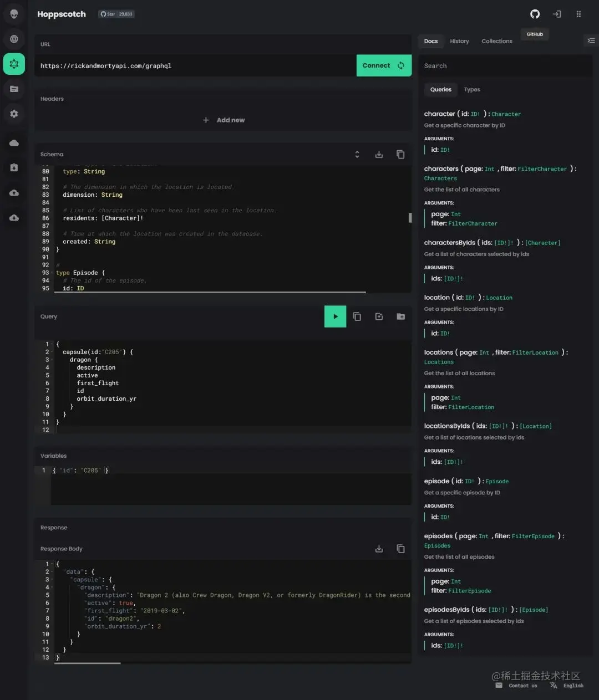Copy the query icon

point(357,316)
